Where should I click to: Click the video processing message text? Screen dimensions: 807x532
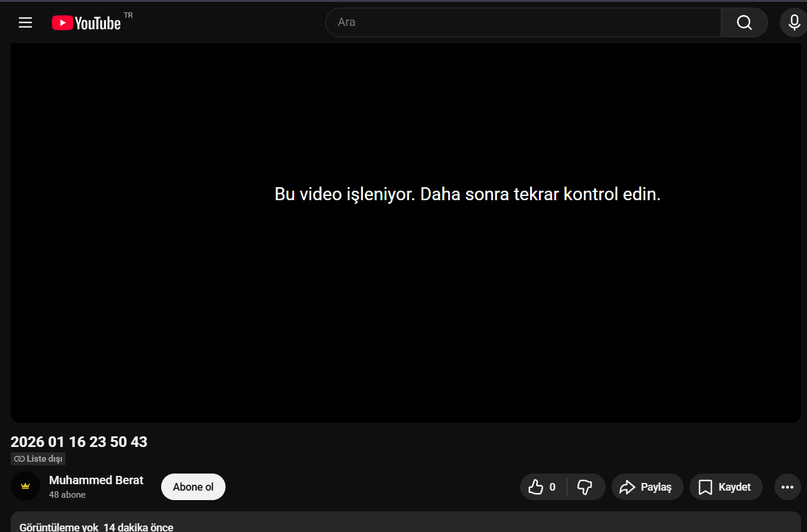pos(468,194)
